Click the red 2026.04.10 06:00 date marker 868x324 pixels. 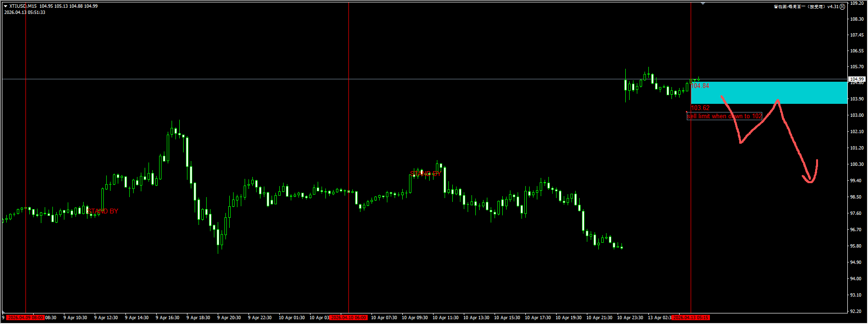click(348, 318)
